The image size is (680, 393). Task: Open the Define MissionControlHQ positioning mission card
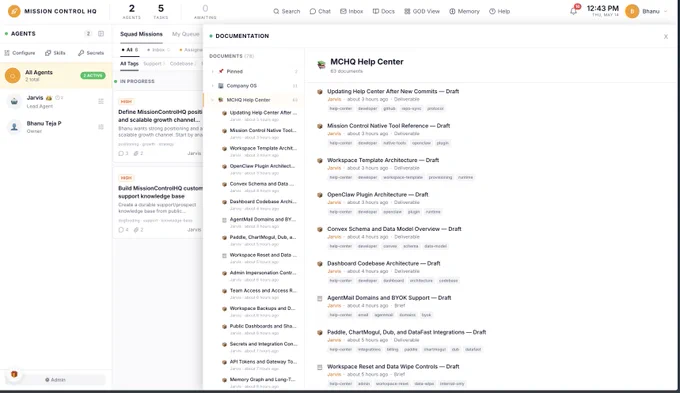(159, 126)
